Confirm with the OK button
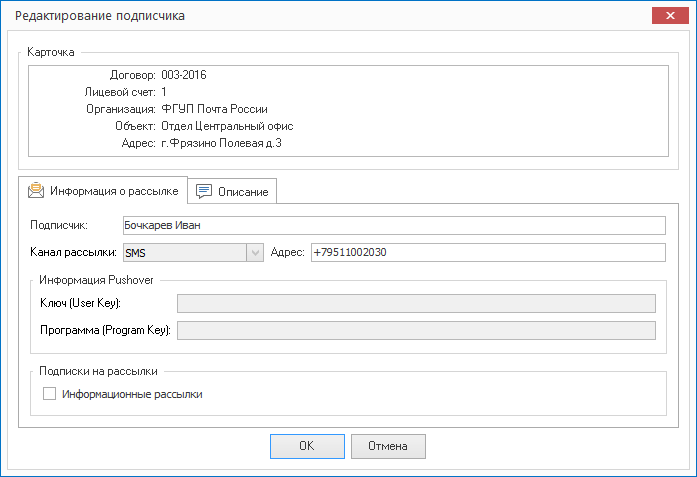Image resolution: width=697 pixels, height=477 pixels. (x=307, y=446)
